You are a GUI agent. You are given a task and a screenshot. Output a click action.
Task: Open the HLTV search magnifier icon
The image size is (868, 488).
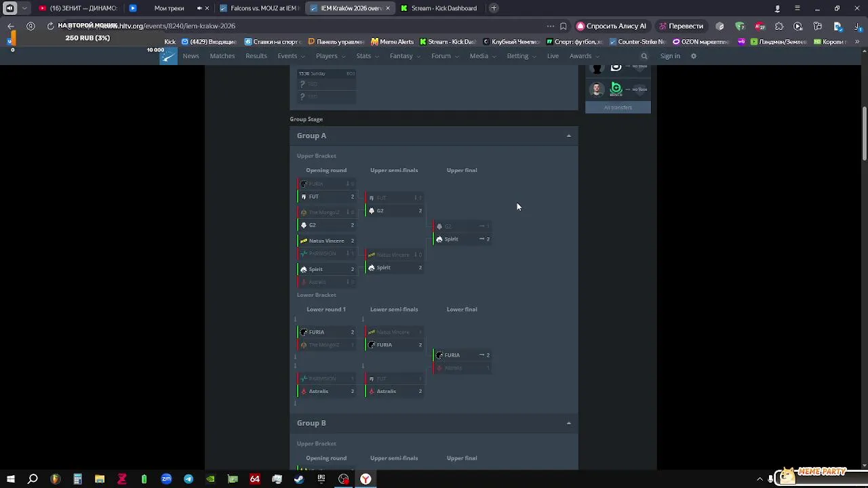644,56
